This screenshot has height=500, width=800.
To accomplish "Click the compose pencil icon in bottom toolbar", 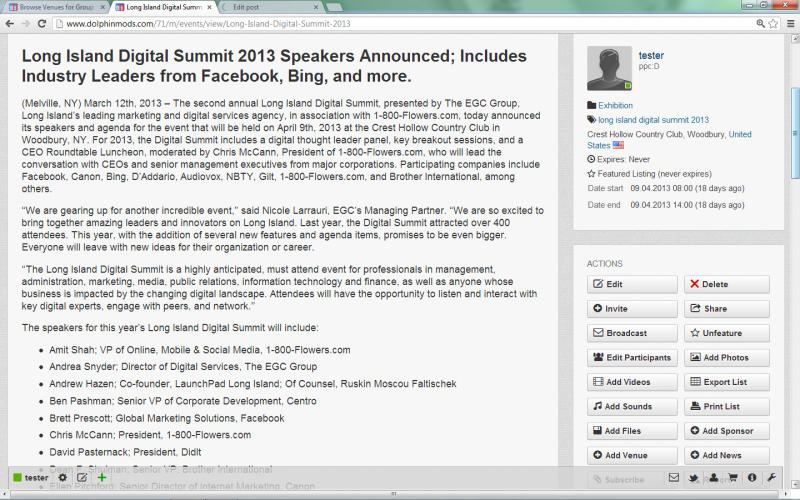I will [82, 478].
